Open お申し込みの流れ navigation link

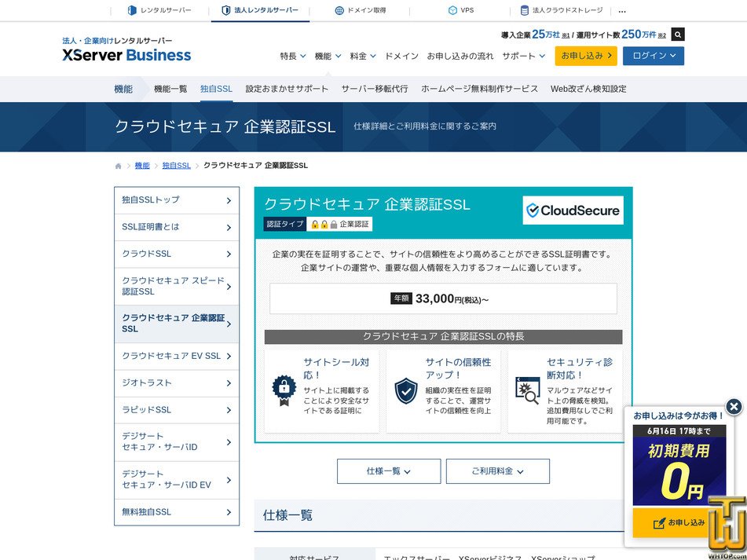460,57
